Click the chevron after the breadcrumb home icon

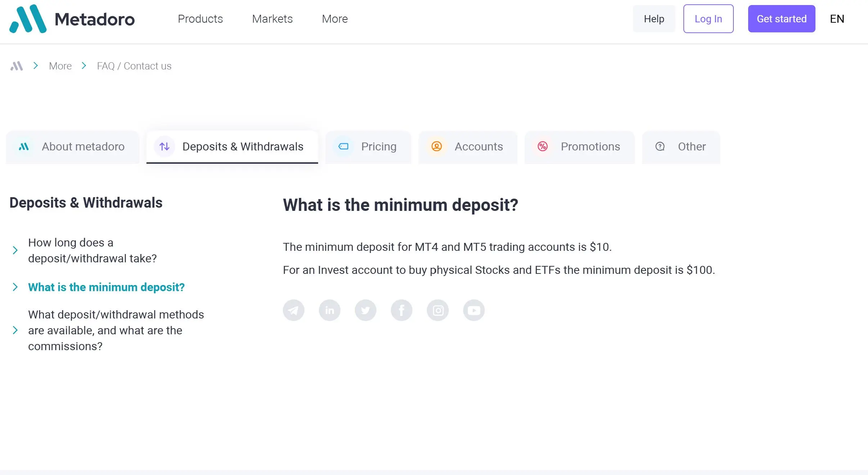pos(36,65)
